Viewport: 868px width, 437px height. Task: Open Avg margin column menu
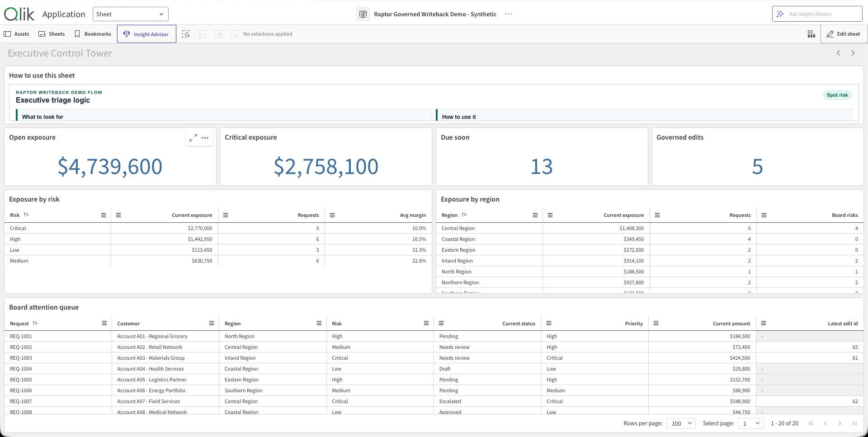click(x=332, y=215)
